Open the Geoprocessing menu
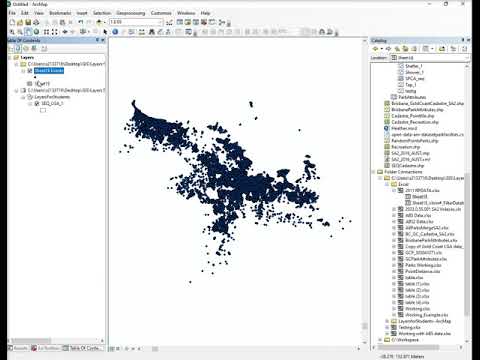Screen dimensions: 480x360 coord(131,13)
